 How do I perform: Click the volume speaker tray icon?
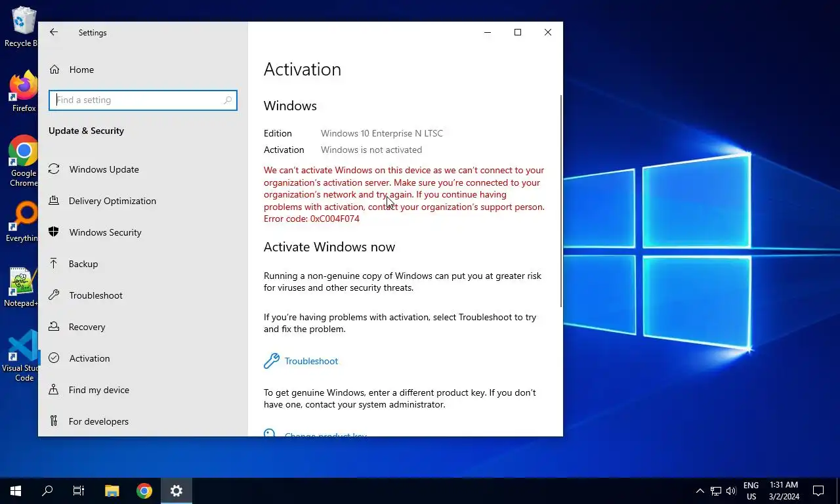[x=731, y=491]
